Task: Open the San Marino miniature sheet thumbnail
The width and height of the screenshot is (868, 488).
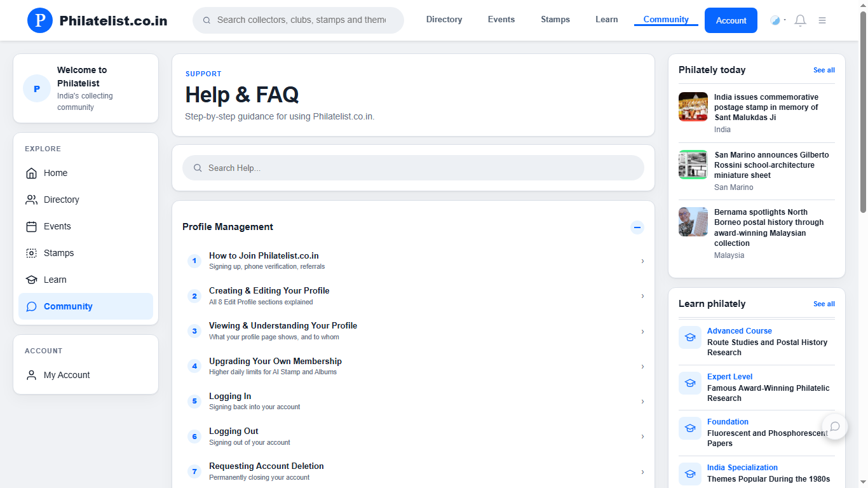Action: (693, 165)
